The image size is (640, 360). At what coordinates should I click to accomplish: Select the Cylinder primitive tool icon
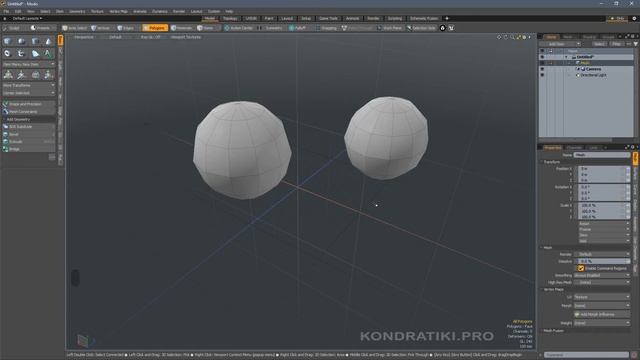35,41
